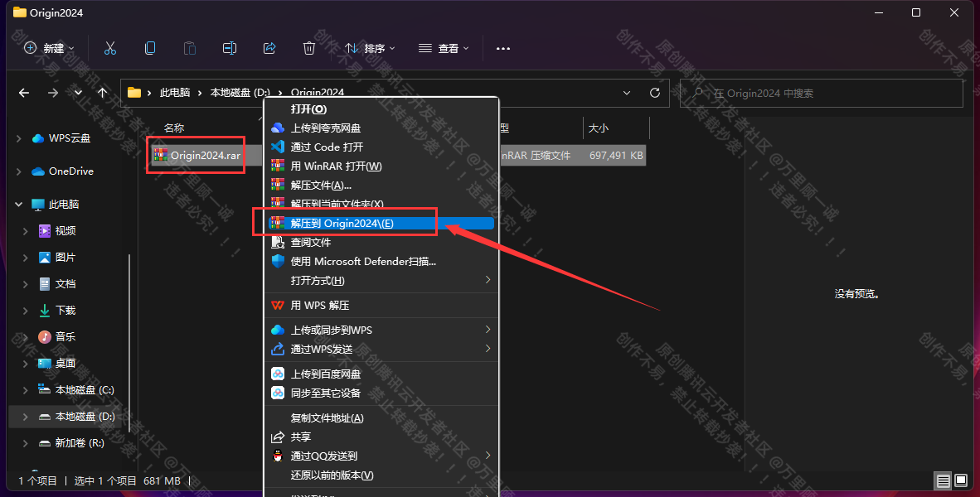Choose 解压到 Origin2024\(E) menu item

[342, 223]
